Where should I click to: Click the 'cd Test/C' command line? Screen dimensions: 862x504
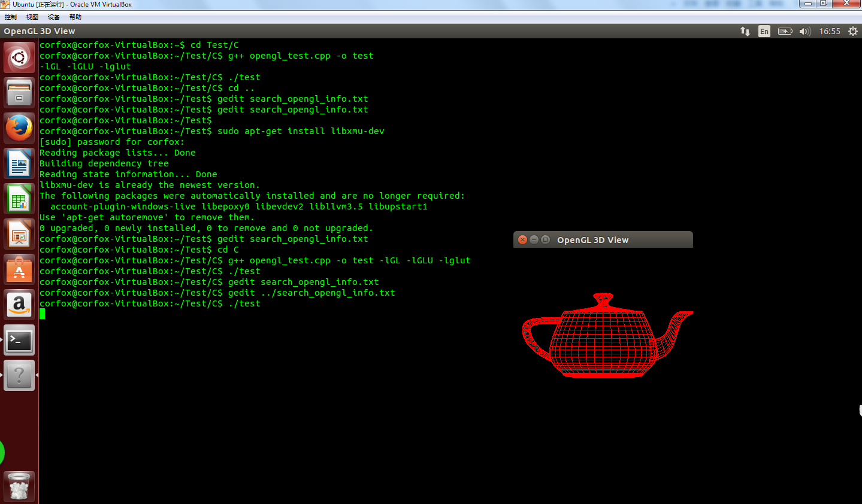(x=139, y=45)
